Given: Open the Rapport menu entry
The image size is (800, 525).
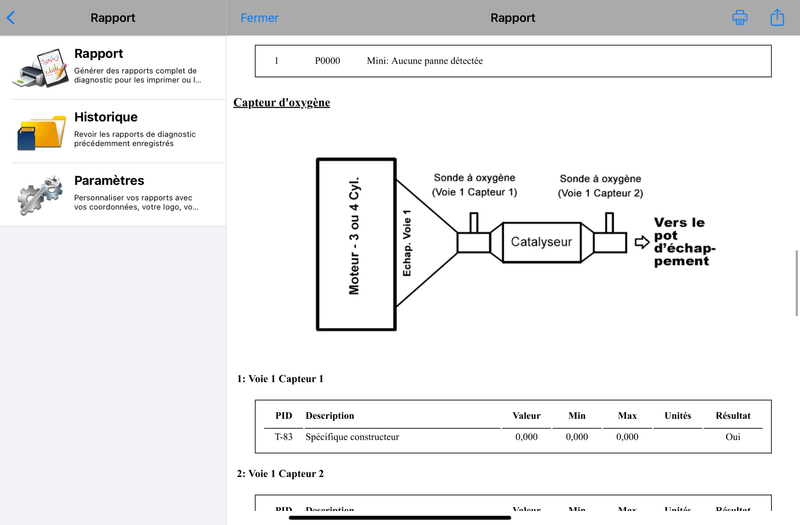Looking at the screenshot, I should (113, 68).
